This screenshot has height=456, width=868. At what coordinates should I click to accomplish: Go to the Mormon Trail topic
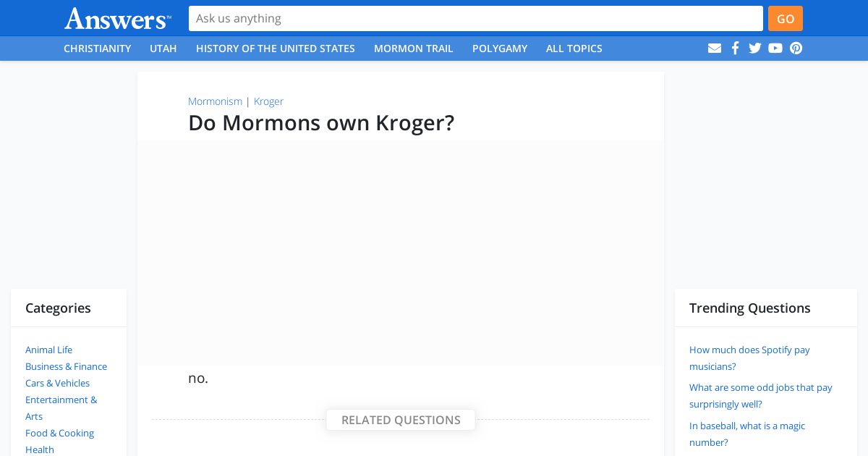point(414,48)
